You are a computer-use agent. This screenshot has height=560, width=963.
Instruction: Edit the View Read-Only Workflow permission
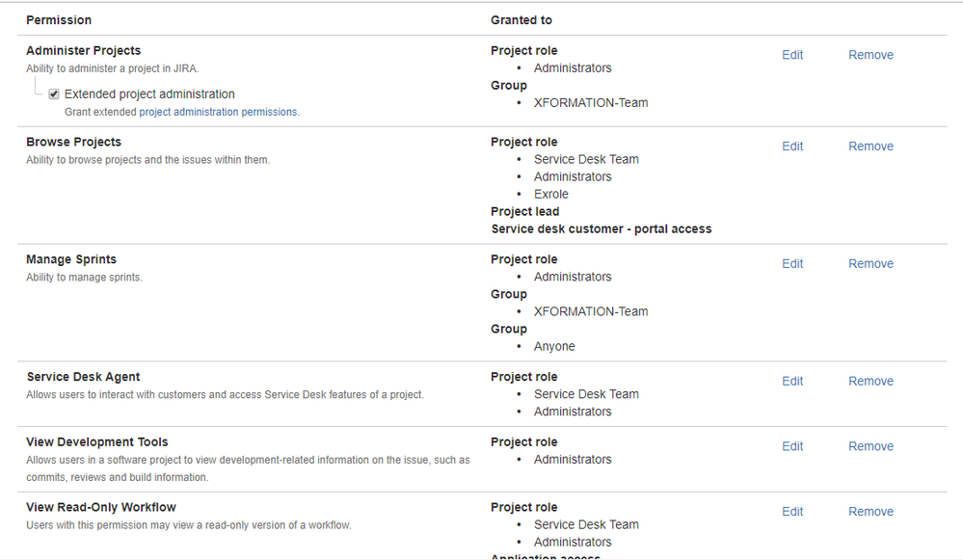(x=791, y=511)
